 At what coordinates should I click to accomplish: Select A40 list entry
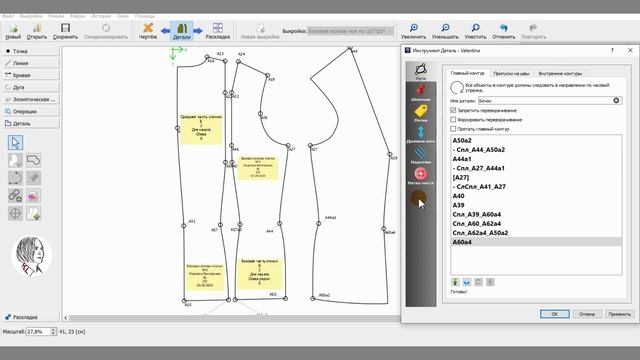pos(536,196)
